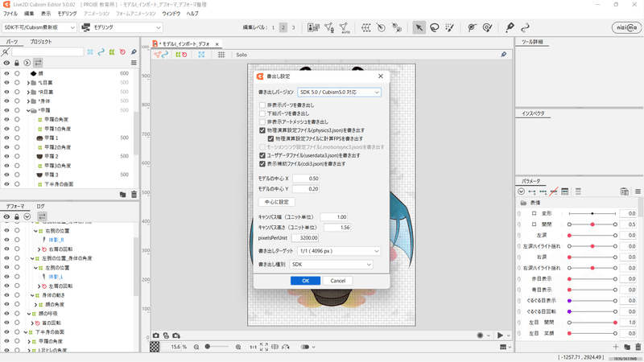644x362 pixels.
Task: Click 左目 開閉 parameter slider
Action: click(x=592, y=323)
